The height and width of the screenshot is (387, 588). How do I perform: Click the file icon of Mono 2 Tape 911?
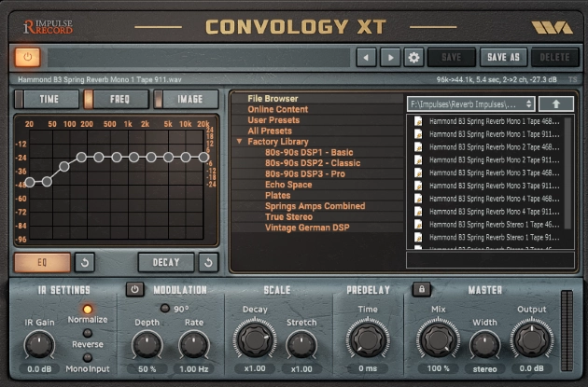[x=418, y=160]
